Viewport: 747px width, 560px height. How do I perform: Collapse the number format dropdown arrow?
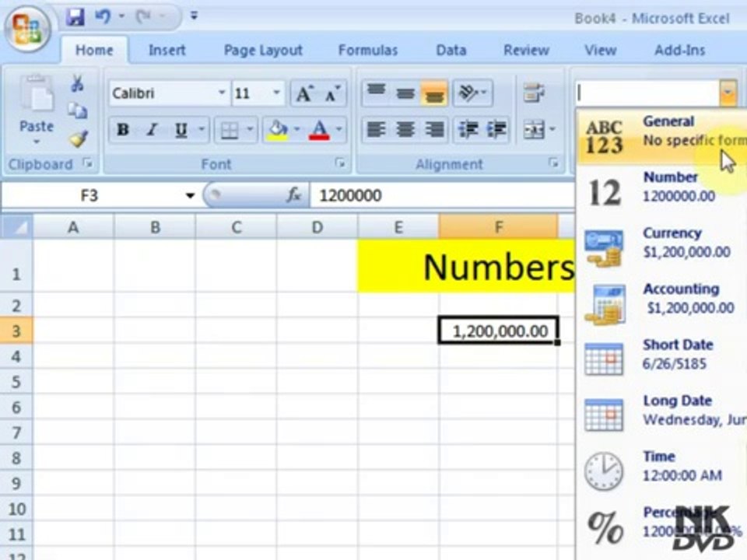728,93
